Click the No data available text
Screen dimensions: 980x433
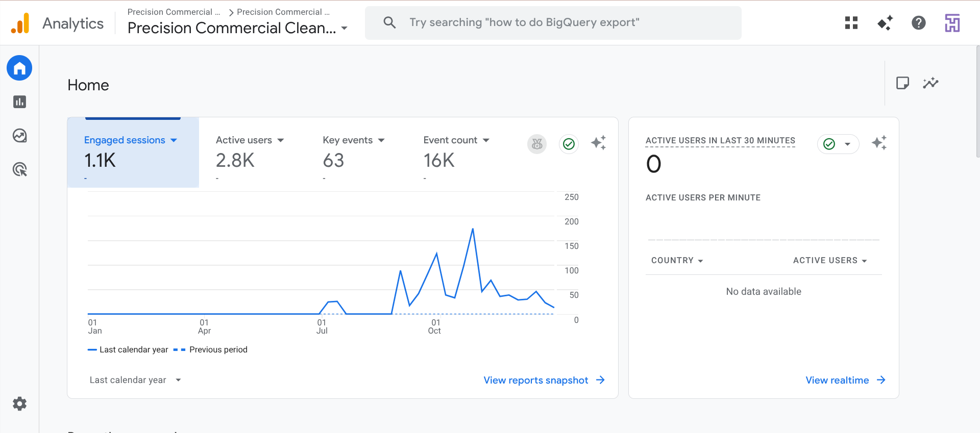pyautogui.click(x=764, y=292)
